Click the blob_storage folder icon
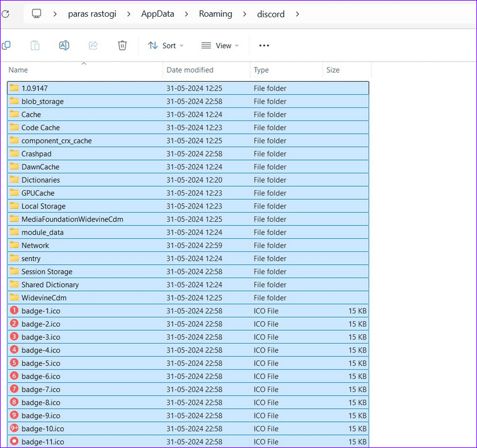 (x=14, y=101)
